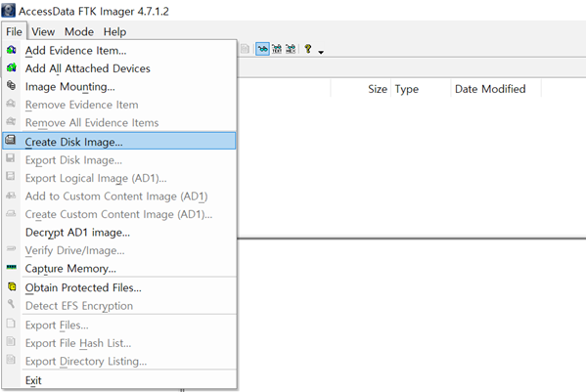This screenshot has width=586, height=392.
Task: Expand the toolbar options arrow
Action: point(321,52)
